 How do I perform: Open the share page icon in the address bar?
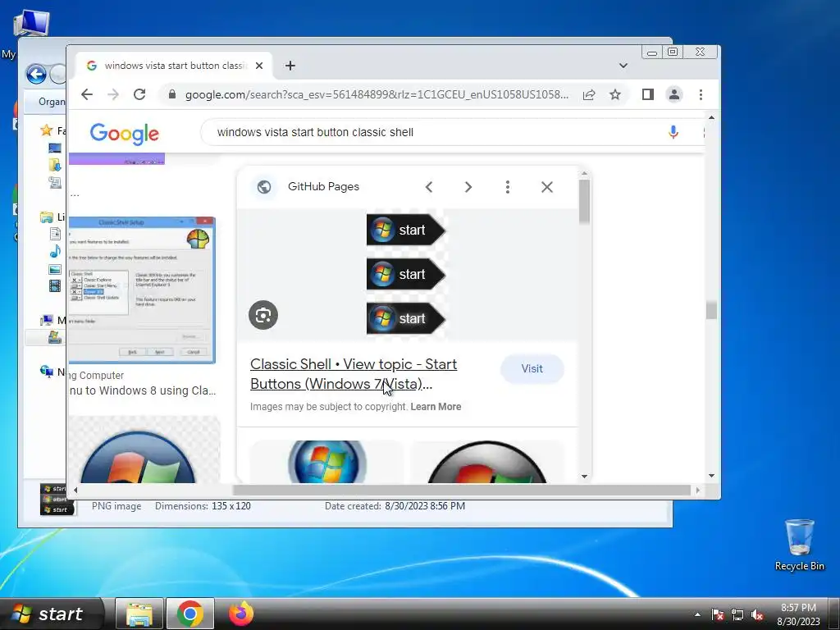tap(589, 95)
